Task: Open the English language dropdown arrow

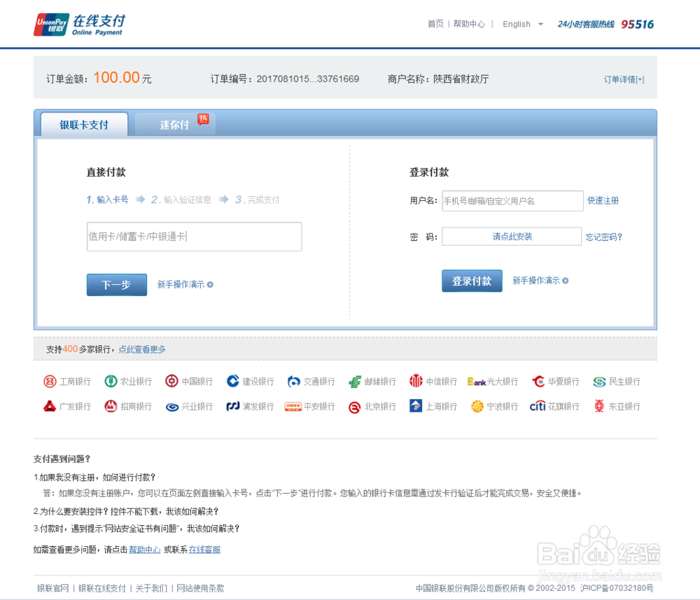Action: tap(540, 24)
